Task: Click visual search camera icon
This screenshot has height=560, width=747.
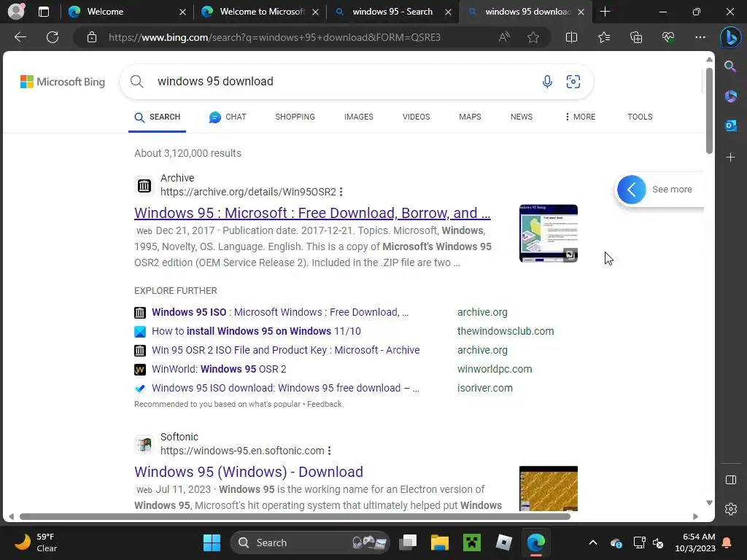Action: coord(573,82)
